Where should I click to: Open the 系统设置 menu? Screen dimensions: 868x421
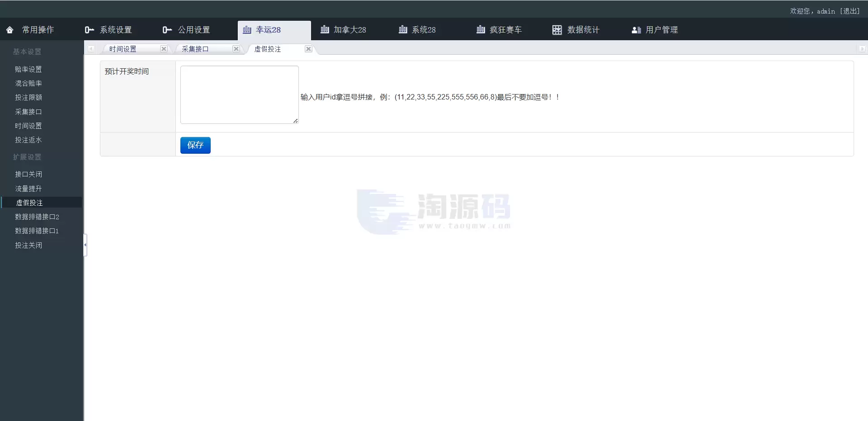coord(116,30)
